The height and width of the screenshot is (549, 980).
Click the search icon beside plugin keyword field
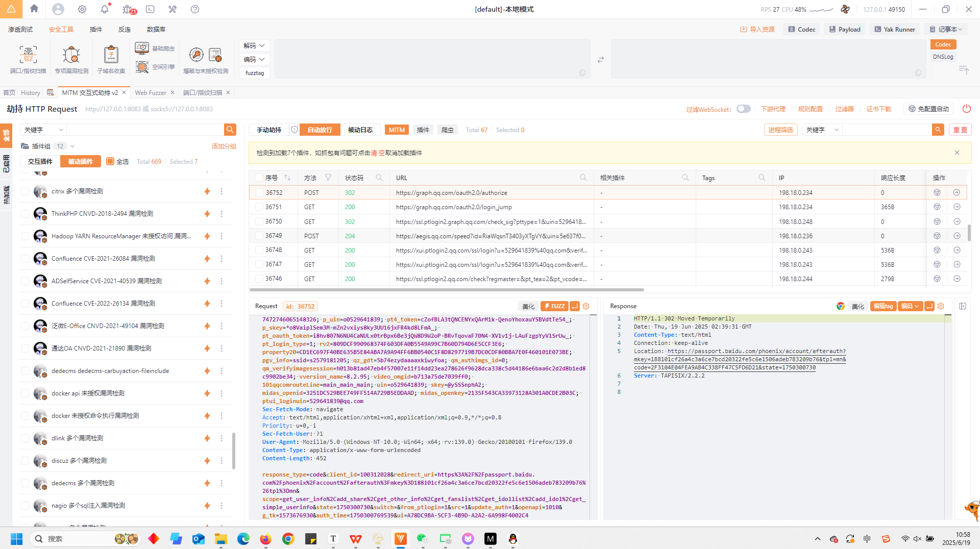coord(230,130)
